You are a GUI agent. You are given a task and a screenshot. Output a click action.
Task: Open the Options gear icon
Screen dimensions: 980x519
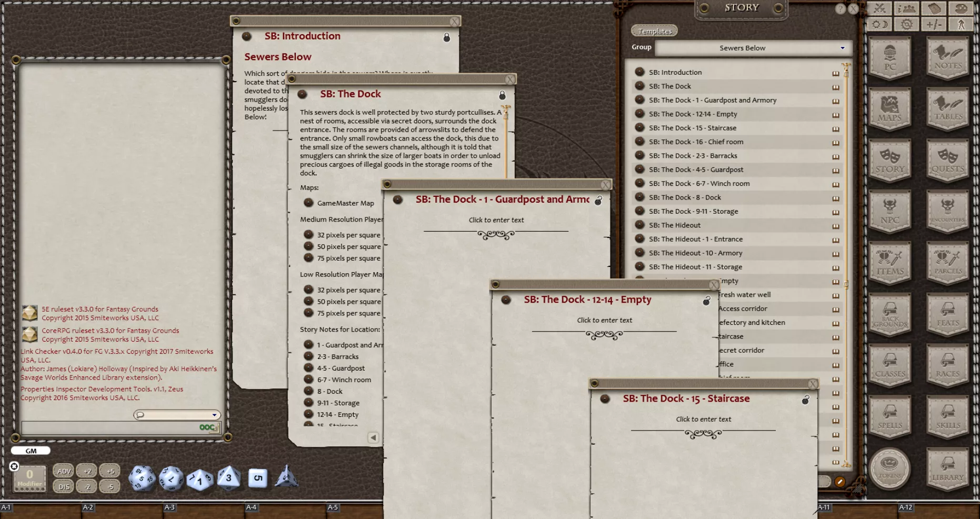[x=906, y=24]
